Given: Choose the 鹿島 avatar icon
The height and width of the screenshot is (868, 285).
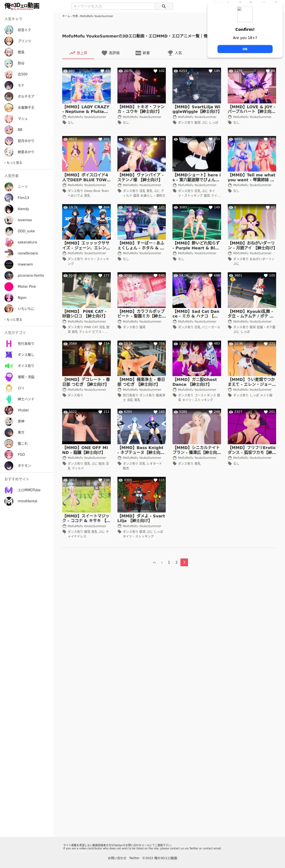Looking at the screenshot, I should (9, 52).
